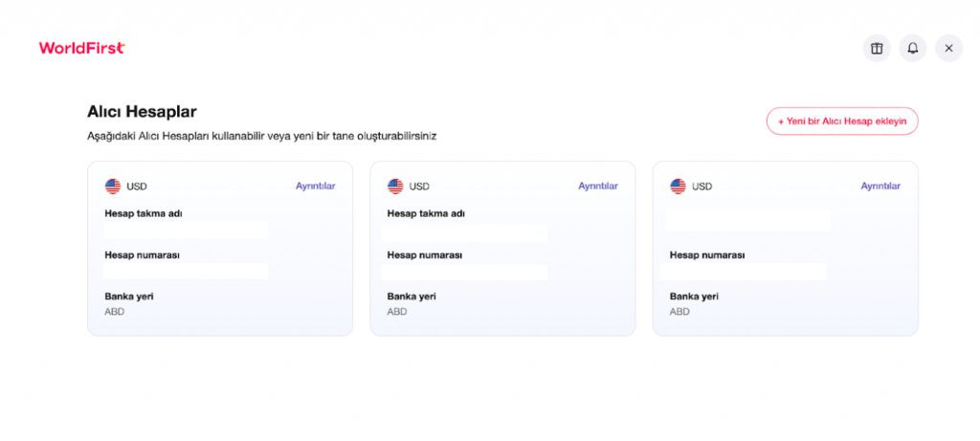
Task: Open the gift rewards icon
Action: pyautogui.click(x=877, y=48)
